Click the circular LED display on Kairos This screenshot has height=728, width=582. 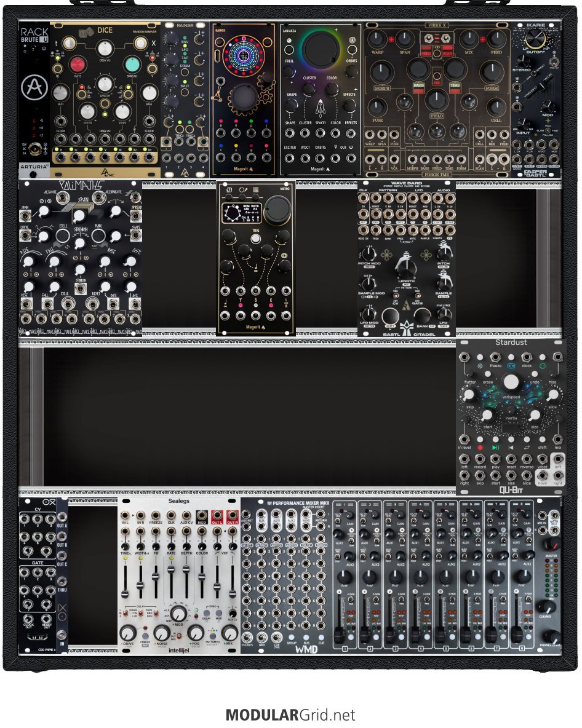[x=244, y=56]
